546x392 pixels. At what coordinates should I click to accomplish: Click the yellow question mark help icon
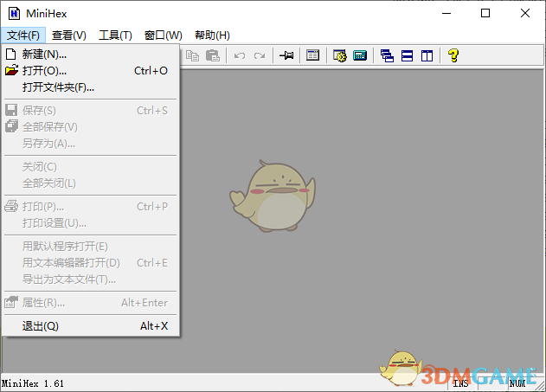tap(453, 55)
